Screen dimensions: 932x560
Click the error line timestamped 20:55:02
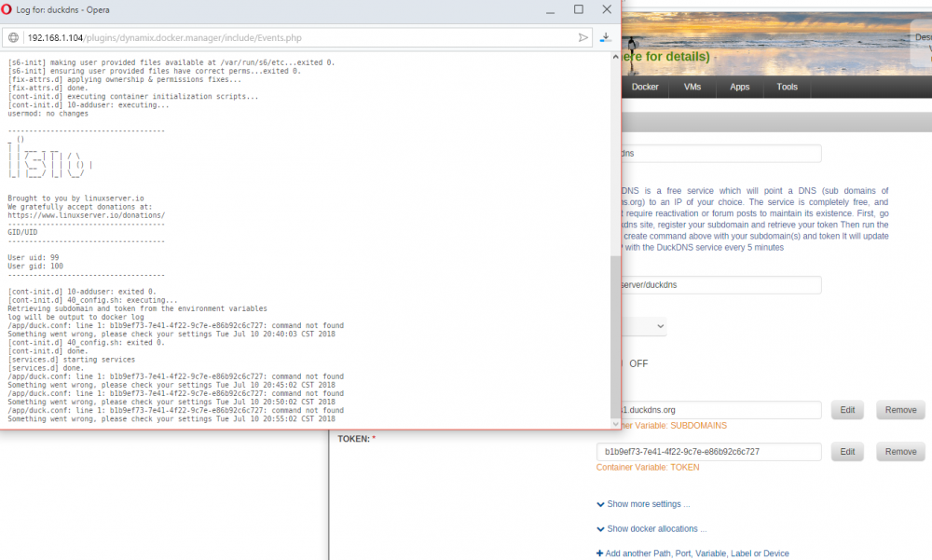coord(171,418)
